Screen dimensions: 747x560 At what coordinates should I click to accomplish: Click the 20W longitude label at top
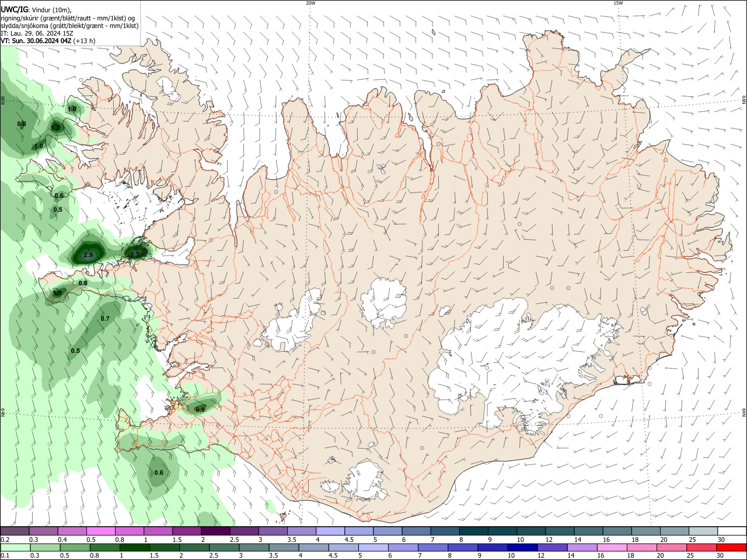coord(310,3)
